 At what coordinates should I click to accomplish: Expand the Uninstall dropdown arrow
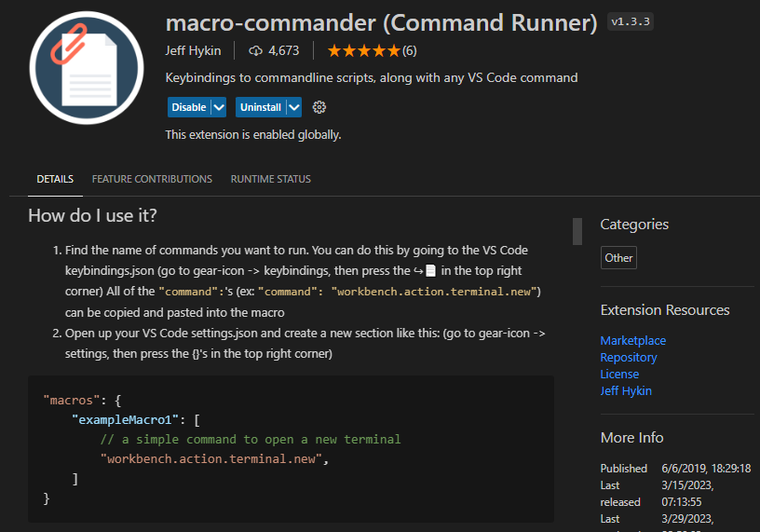coord(294,107)
